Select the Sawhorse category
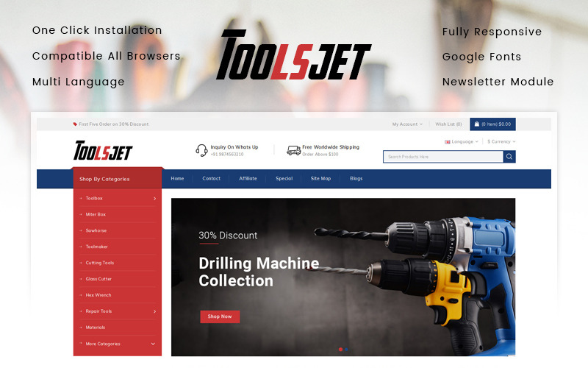 point(96,230)
